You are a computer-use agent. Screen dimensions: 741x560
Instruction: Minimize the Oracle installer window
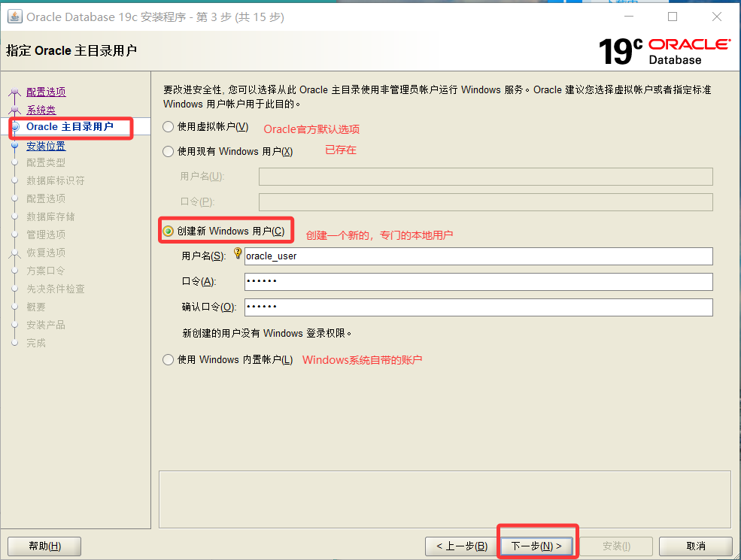[x=628, y=17]
